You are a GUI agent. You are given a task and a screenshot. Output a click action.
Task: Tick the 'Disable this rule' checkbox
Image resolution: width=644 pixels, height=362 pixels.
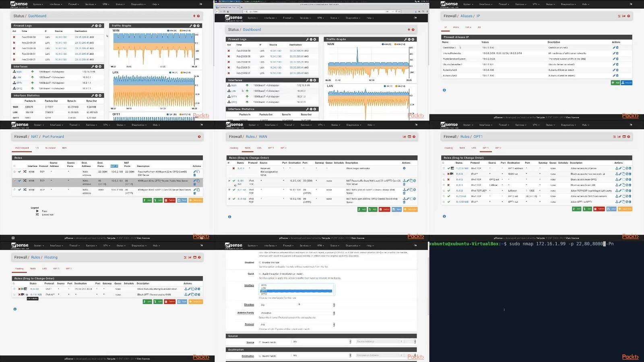[260, 263]
